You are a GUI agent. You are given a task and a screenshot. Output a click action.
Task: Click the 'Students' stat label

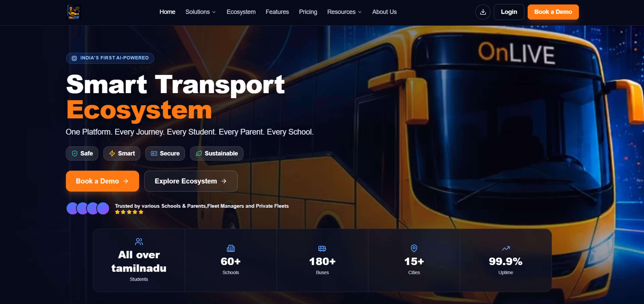point(139,279)
